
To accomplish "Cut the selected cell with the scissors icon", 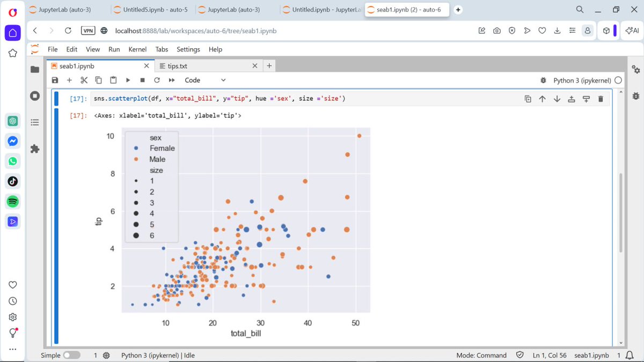I will 84,80.
